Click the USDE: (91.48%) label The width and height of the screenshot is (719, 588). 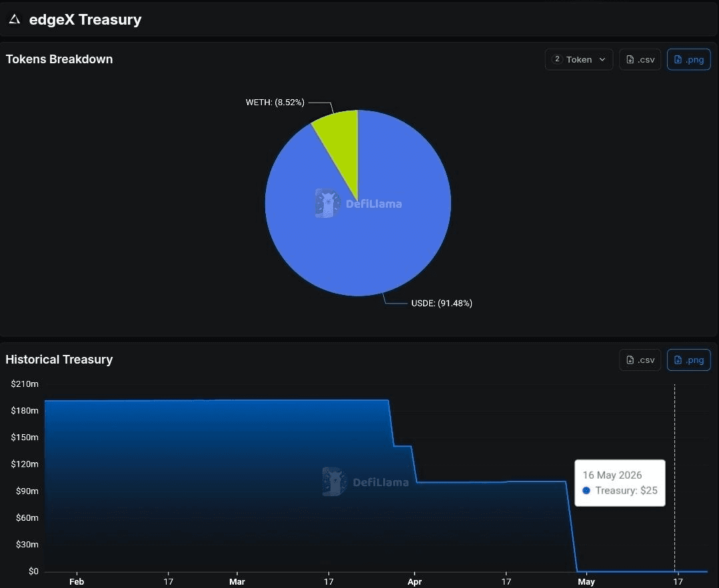pos(442,304)
